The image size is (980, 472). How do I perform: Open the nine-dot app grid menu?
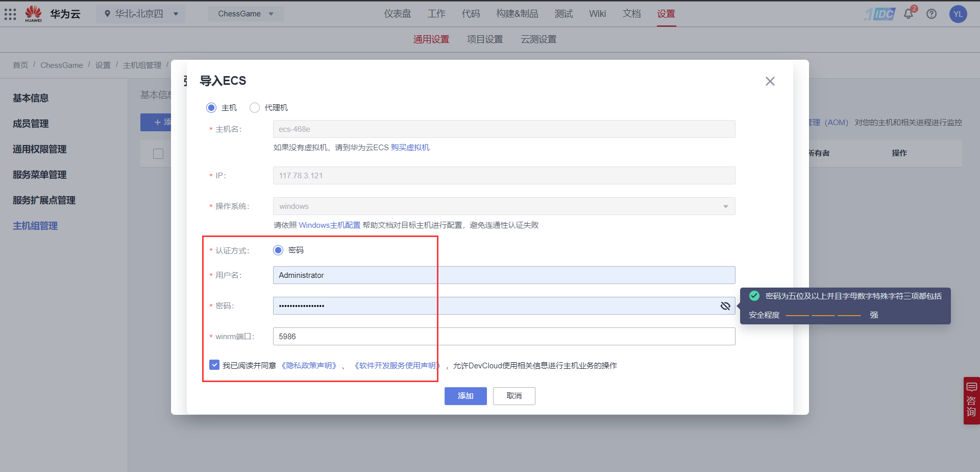tap(10, 14)
